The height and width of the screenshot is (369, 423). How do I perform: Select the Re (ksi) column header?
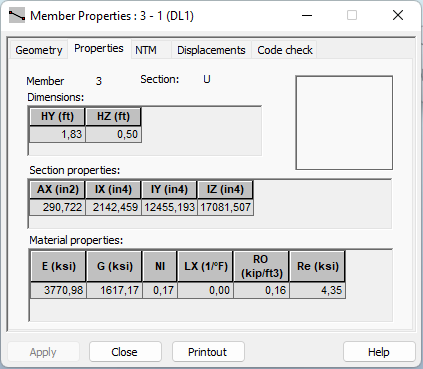(318, 266)
